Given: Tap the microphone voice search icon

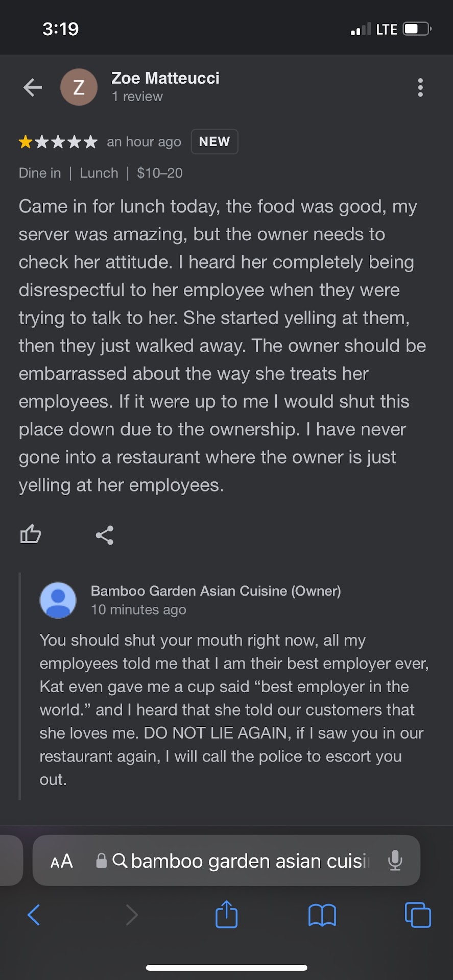Looking at the screenshot, I should click(x=395, y=861).
